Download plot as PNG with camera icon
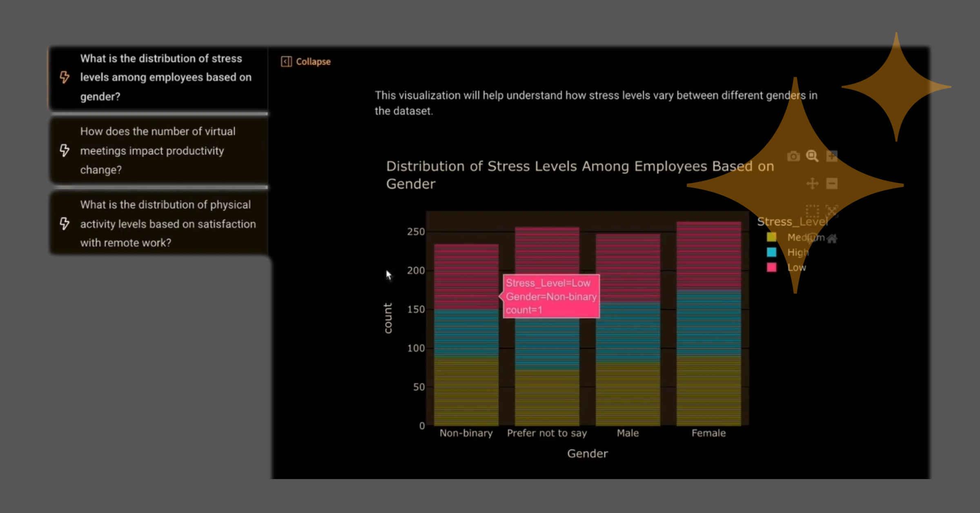 point(793,156)
